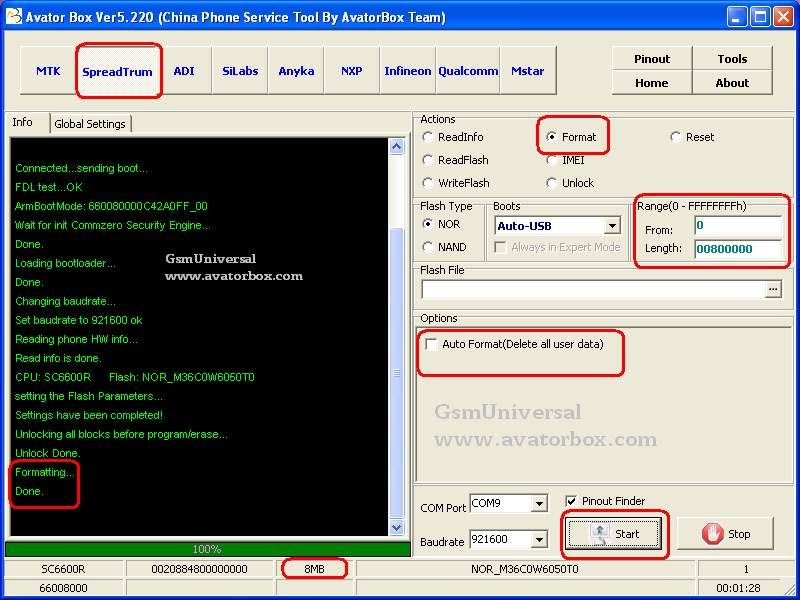Click the Avator Box title bar icon
This screenshot has height=600, width=800.
(14, 16)
